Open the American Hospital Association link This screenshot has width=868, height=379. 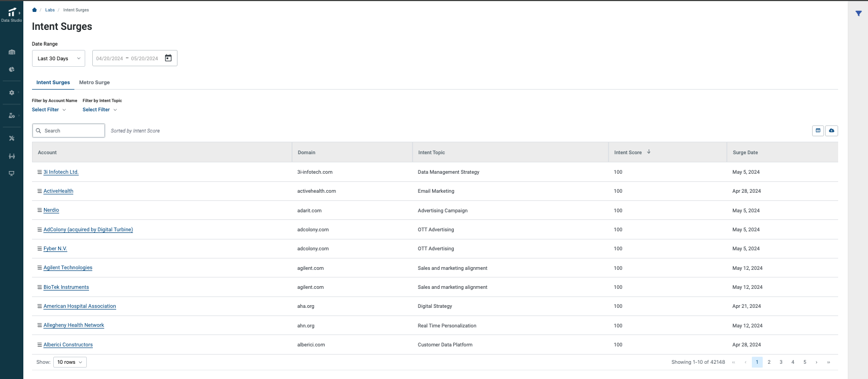pos(80,306)
